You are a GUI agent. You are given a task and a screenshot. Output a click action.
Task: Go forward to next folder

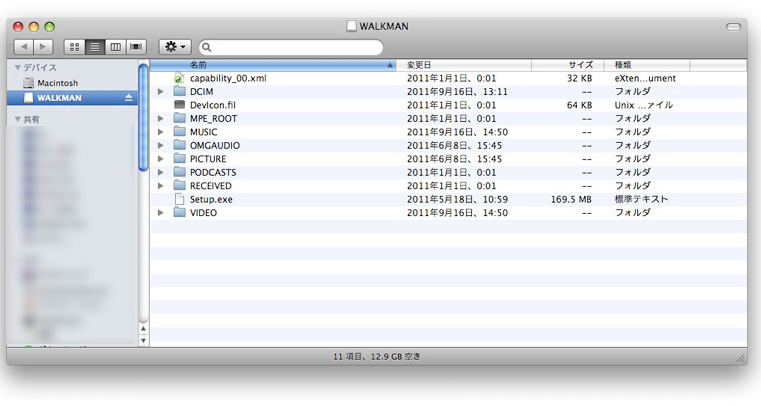43,47
